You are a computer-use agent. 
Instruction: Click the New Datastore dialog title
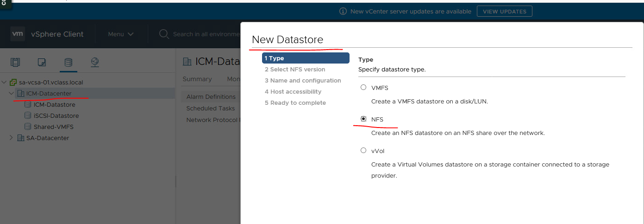click(x=288, y=39)
